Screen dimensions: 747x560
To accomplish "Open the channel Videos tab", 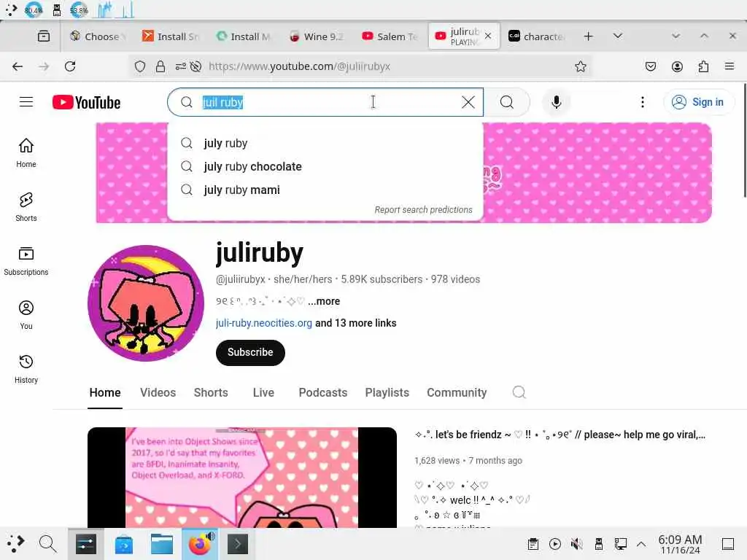I will pyautogui.click(x=158, y=392).
